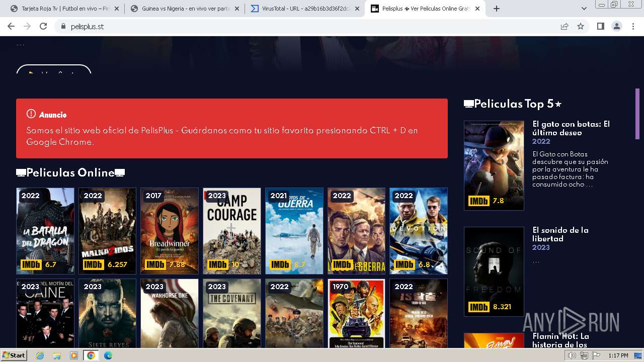Click the 2022 year under El gato con botas
The width and height of the screenshot is (644, 362).
point(541,141)
